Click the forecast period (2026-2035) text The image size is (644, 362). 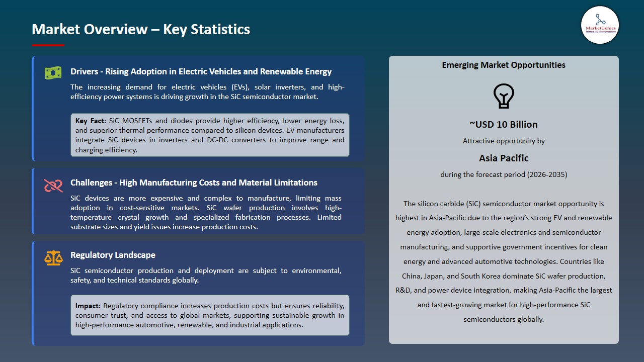(504, 174)
